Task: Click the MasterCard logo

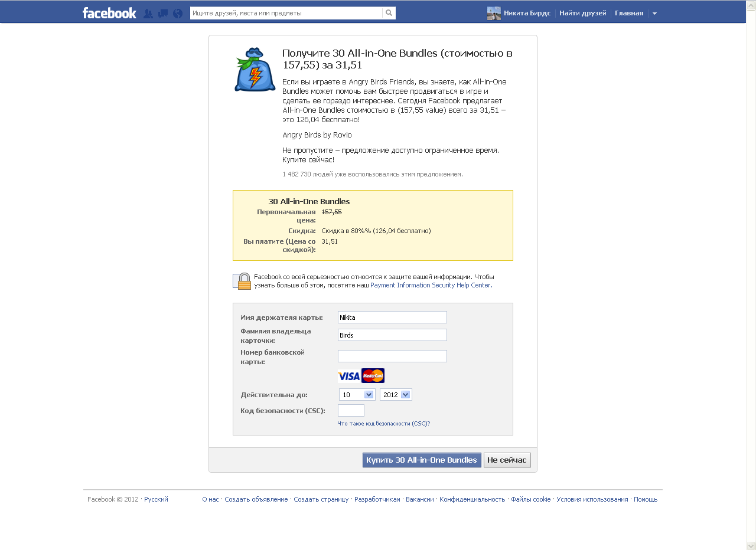Action: click(373, 376)
